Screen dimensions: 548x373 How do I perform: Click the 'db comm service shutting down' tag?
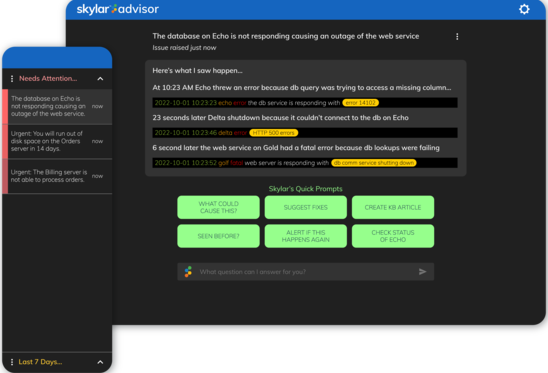click(x=374, y=163)
